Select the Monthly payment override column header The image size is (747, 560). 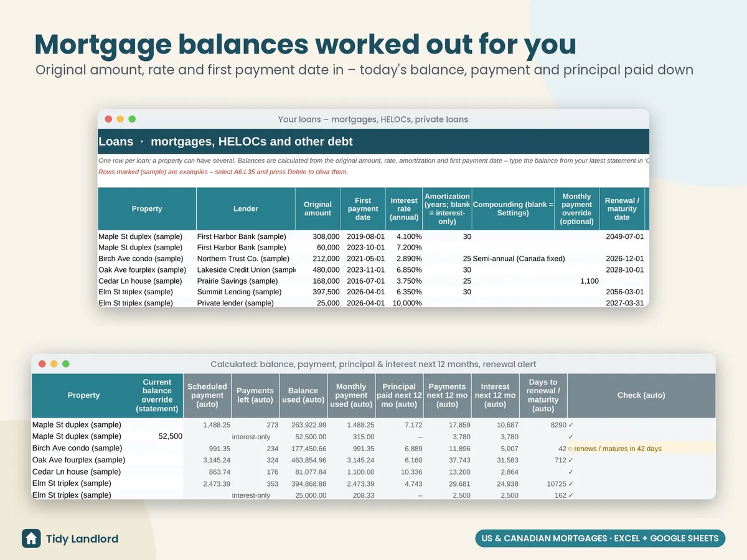577,209
